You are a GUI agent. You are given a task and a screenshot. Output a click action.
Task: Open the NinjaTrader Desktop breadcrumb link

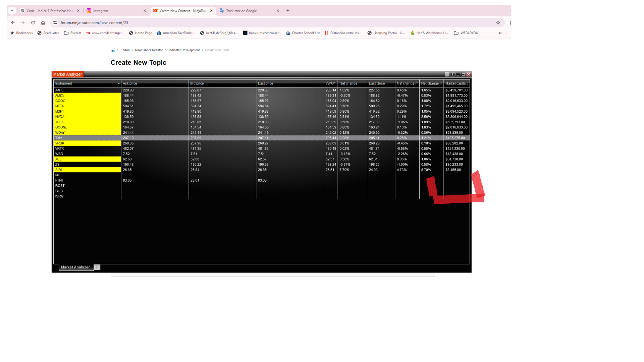[149, 50]
